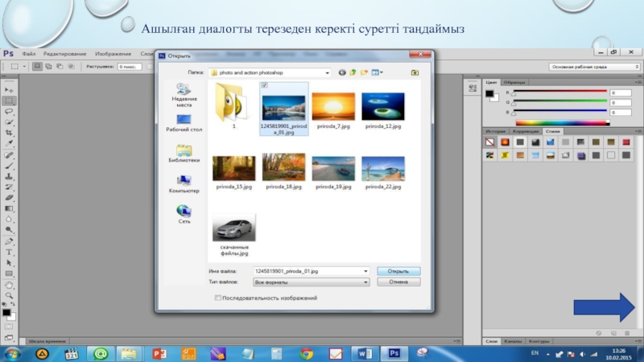Activate the Zoom magnifier tool
644x362 pixels.
click(x=9, y=294)
